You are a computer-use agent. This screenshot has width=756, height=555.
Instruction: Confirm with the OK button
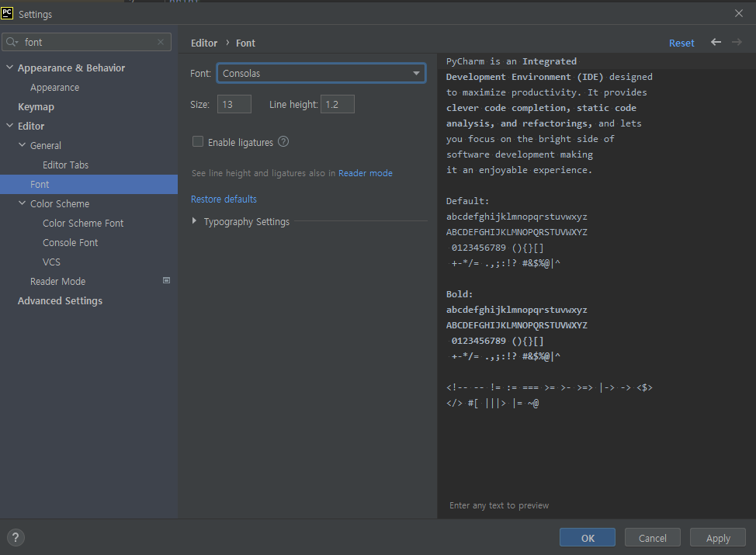tap(588, 538)
